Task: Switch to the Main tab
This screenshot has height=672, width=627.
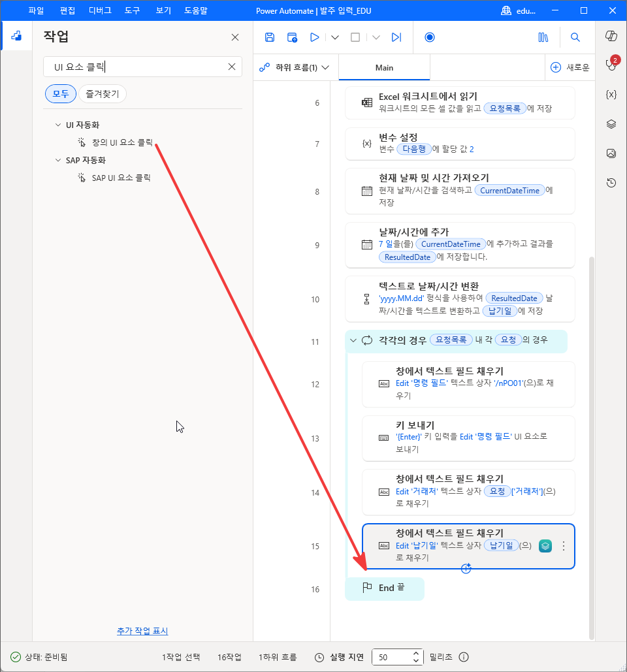Action: (x=384, y=67)
